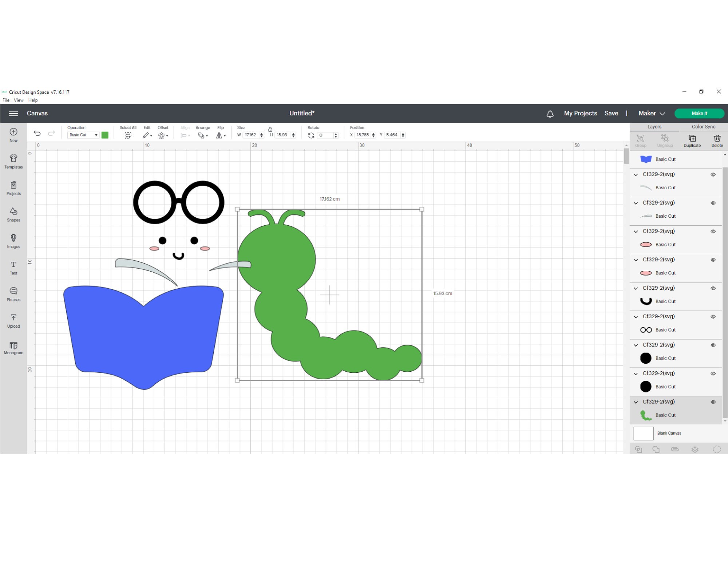Click the New project icon
This screenshot has width=728, height=585.
click(x=13, y=132)
